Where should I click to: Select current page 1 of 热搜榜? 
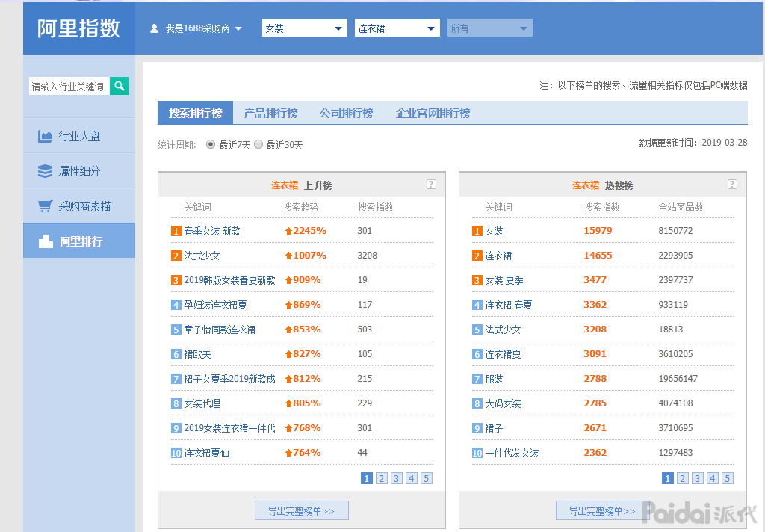(x=668, y=478)
